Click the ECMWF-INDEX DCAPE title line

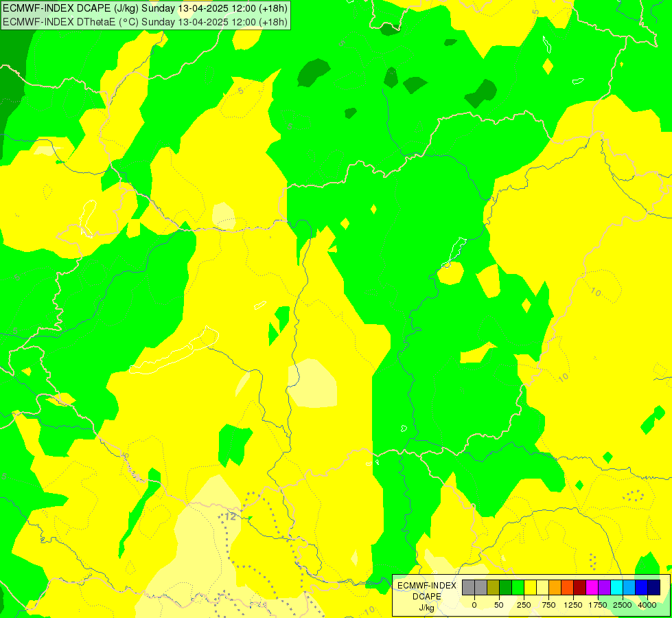point(146,8)
